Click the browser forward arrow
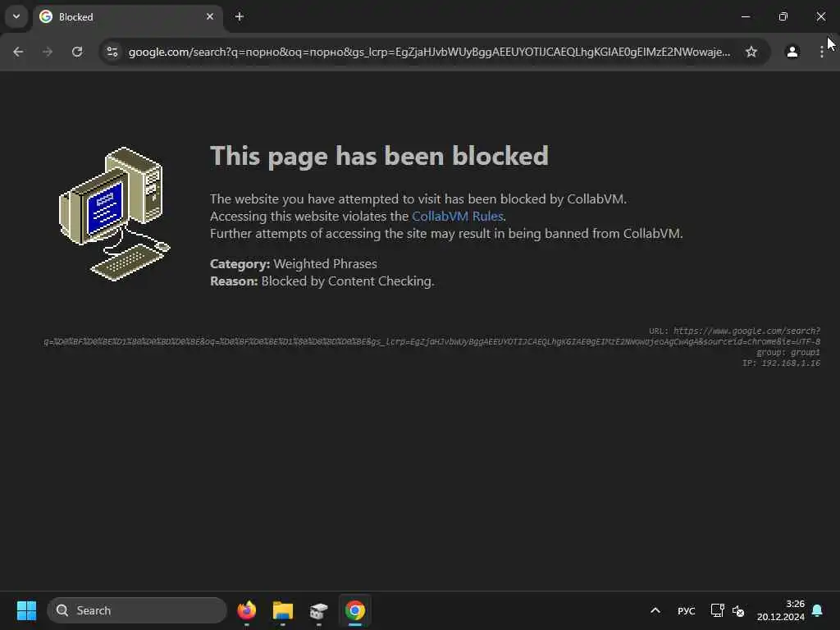Screen dimensions: 840x630 coord(48,52)
